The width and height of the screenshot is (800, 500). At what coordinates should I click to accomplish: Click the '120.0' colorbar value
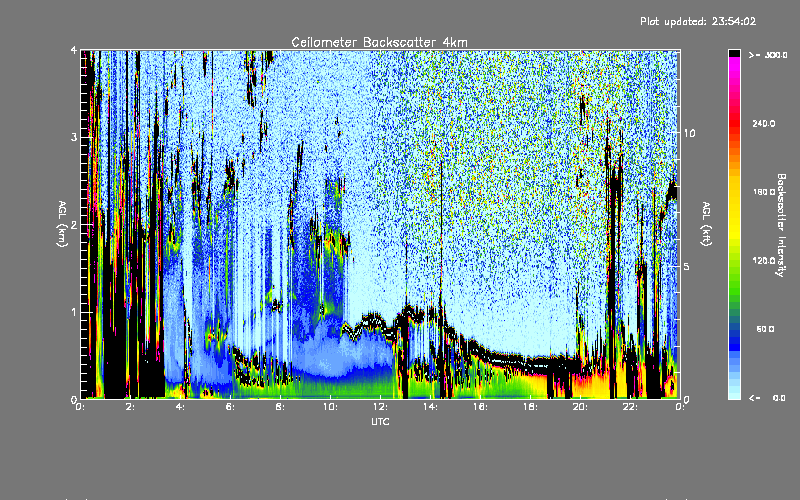tap(764, 261)
